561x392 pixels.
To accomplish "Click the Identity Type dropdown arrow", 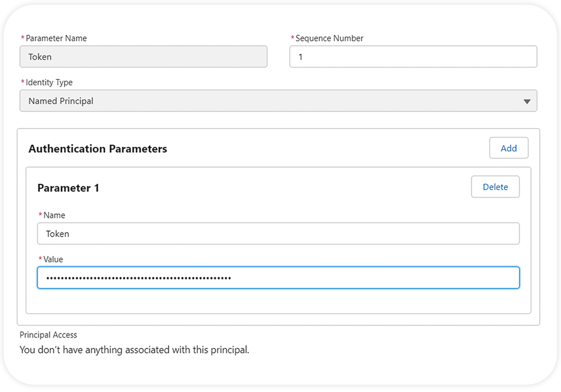I will [x=527, y=102].
